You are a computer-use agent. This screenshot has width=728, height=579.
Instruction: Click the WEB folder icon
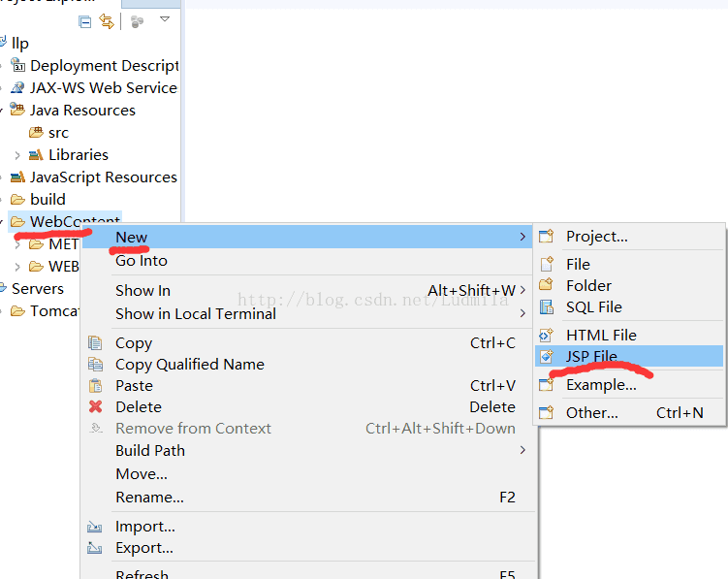[x=36, y=267]
